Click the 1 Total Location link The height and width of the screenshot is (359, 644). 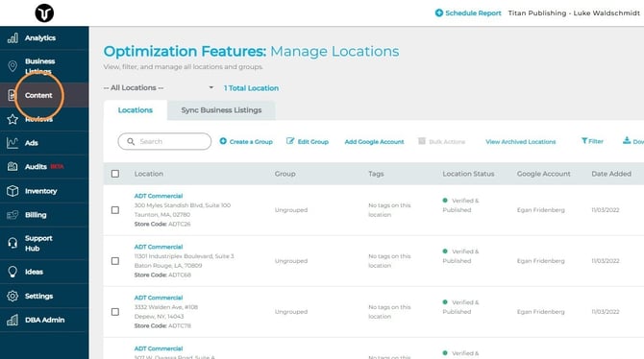tap(251, 88)
